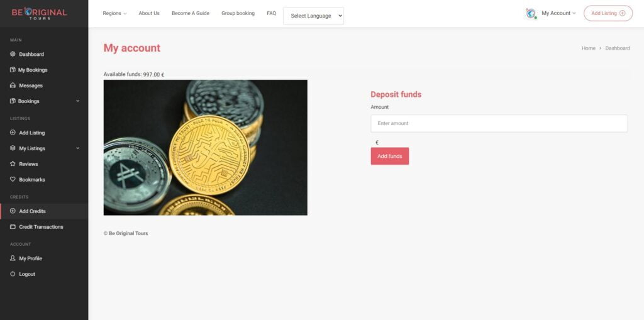Open the Regions dropdown menu
Image resolution: width=644 pixels, height=320 pixels.
[114, 14]
